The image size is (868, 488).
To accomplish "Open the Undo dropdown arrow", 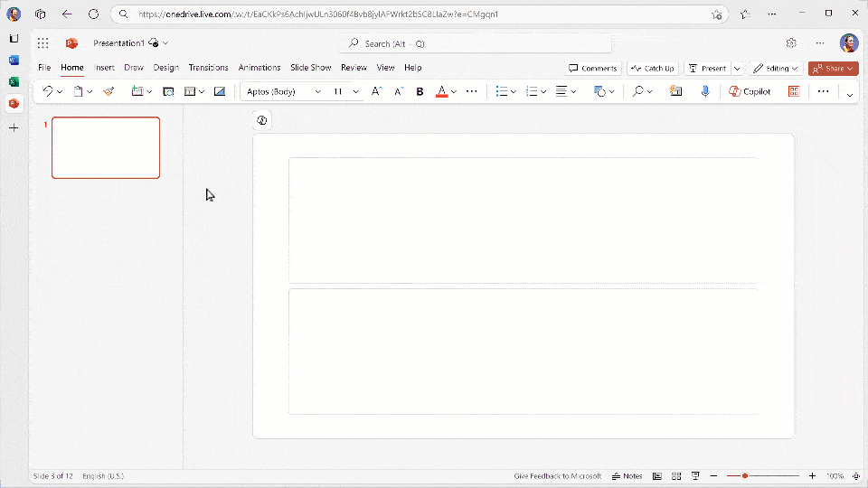I will [x=60, y=92].
